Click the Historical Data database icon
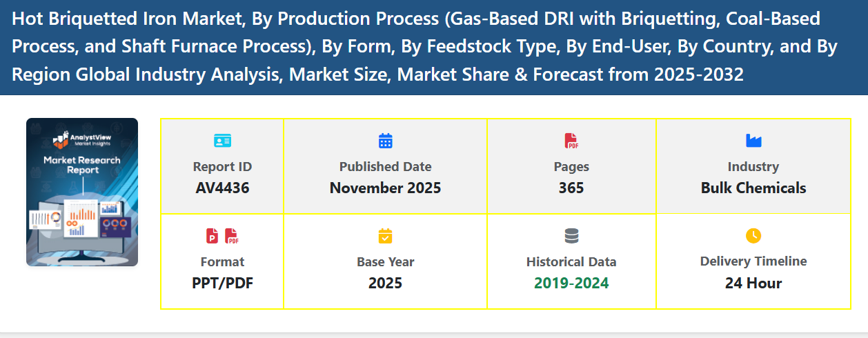Screen dimensions: 868x338 tap(571, 236)
